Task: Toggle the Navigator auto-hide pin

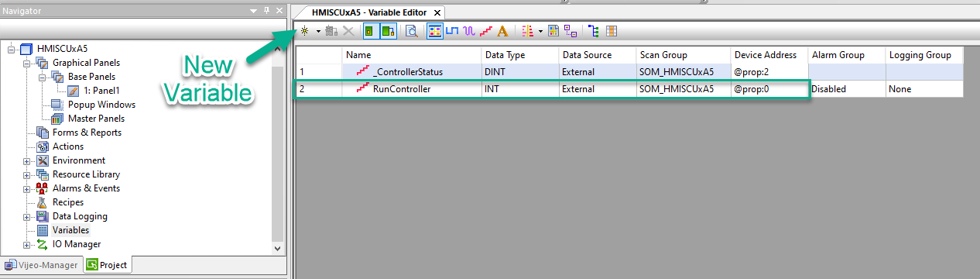Action: tap(266, 11)
